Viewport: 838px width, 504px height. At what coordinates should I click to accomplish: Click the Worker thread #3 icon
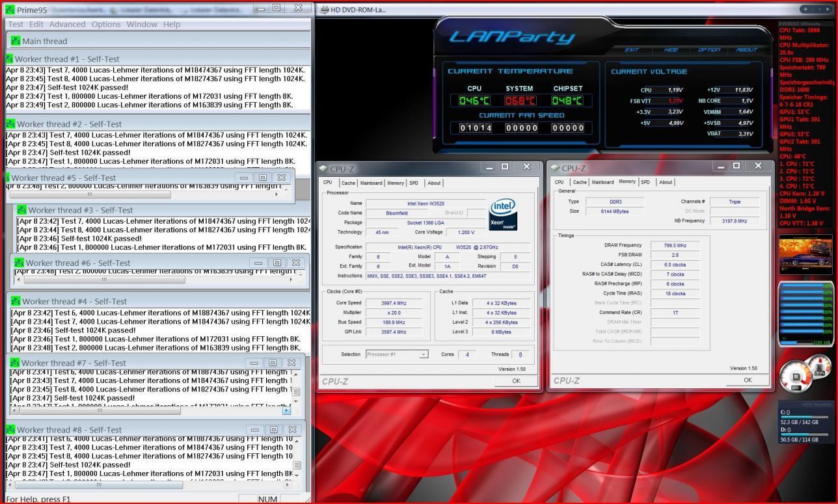click(21, 209)
